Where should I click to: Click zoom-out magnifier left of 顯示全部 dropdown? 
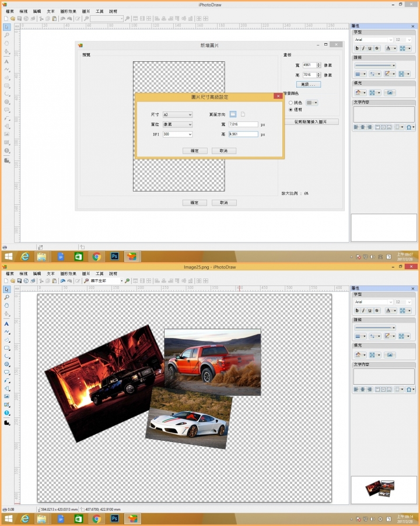[86, 281]
